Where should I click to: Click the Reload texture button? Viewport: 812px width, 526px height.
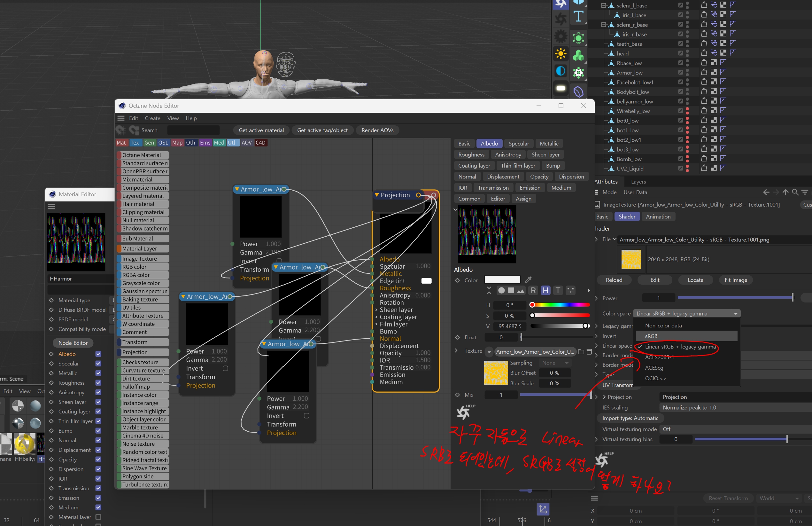point(614,280)
